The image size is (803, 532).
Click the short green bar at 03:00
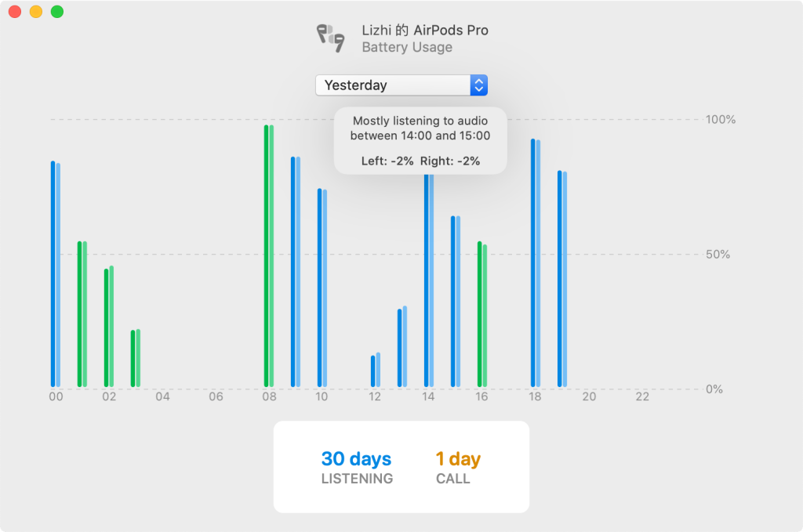(x=136, y=356)
